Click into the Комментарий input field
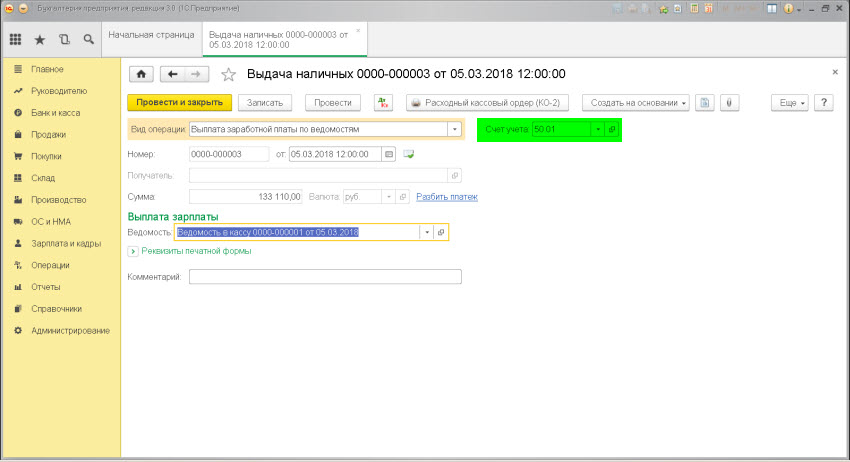The width and height of the screenshot is (850, 462). coord(325,277)
